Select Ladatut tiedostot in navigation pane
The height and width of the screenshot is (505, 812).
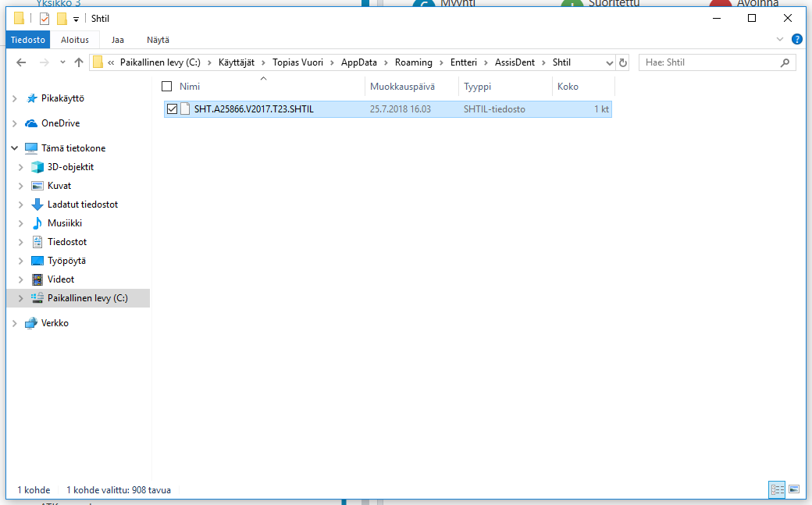(x=83, y=204)
